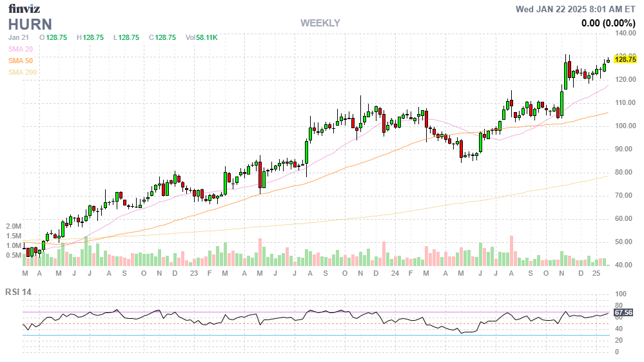Click the 0.00 (0.00%) change value
This screenshot has width=644, height=362.
click(609, 23)
